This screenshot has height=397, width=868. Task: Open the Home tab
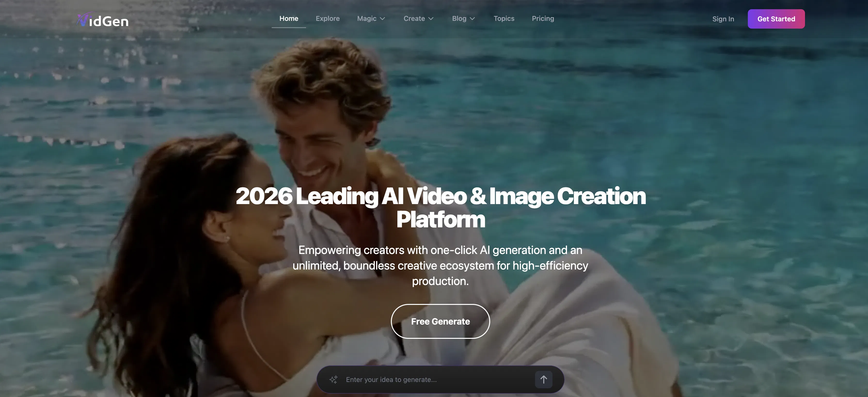click(289, 18)
